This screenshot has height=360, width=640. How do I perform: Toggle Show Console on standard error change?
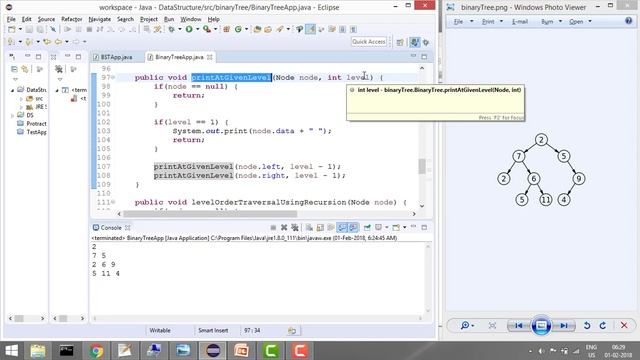[x=353, y=227]
